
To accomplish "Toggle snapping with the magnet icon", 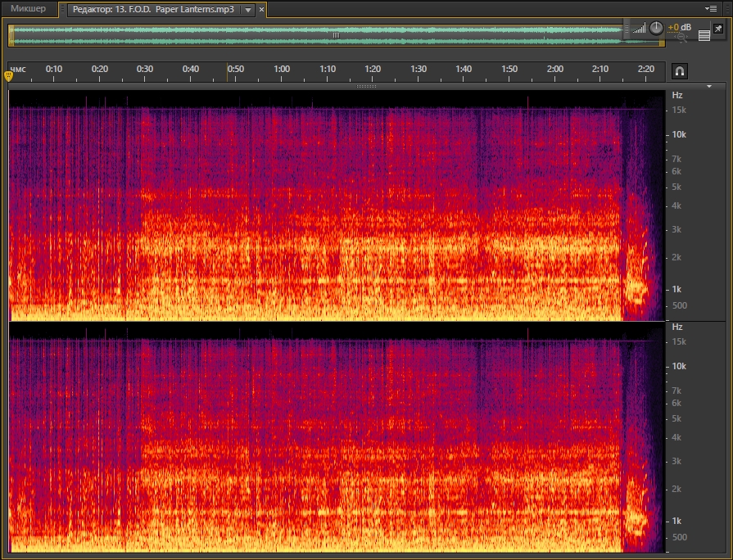I will pyautogui.click(x=680, y=71).
